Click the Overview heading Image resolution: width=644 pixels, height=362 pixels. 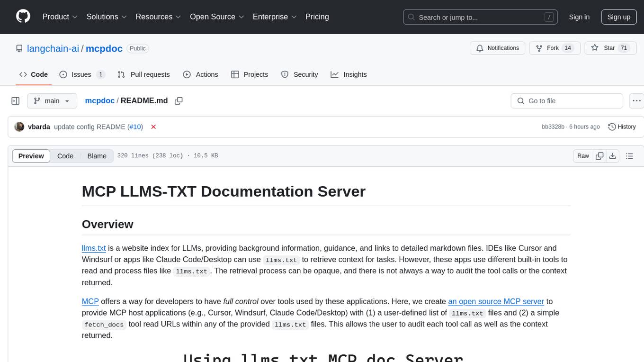[x=107, y=224]
